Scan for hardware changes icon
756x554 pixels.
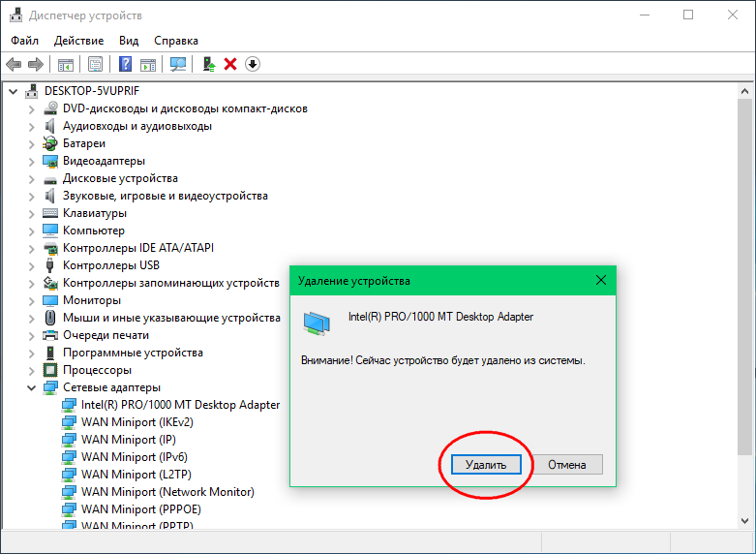tap(178, 64)
